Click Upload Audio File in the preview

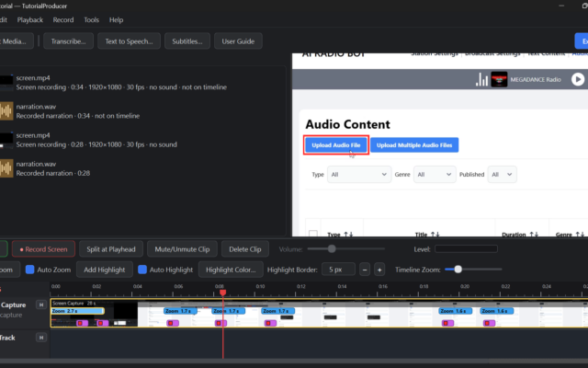336,145
